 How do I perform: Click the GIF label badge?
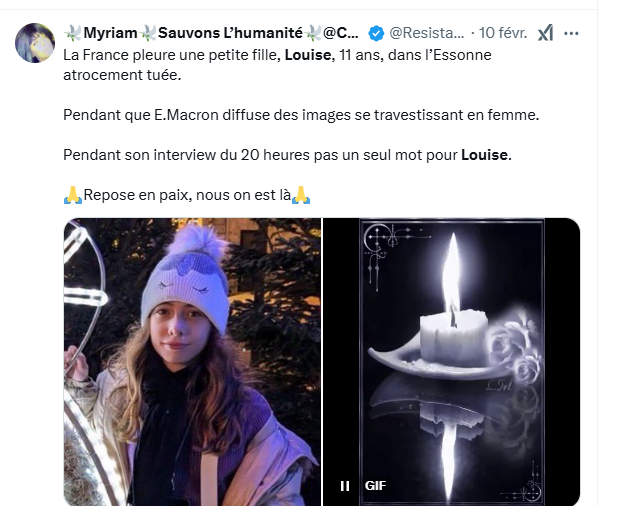(x=375, y=486)
